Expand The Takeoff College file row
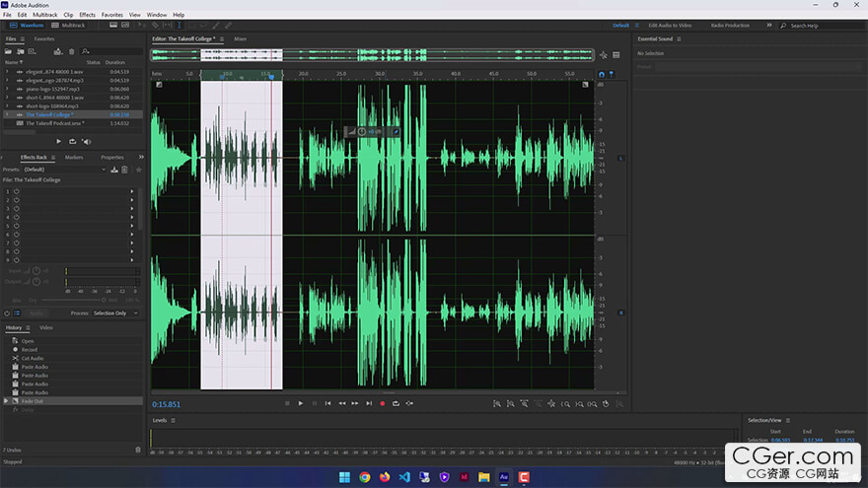868x488 pixels. pyautogui.click(x=7, y=114)
